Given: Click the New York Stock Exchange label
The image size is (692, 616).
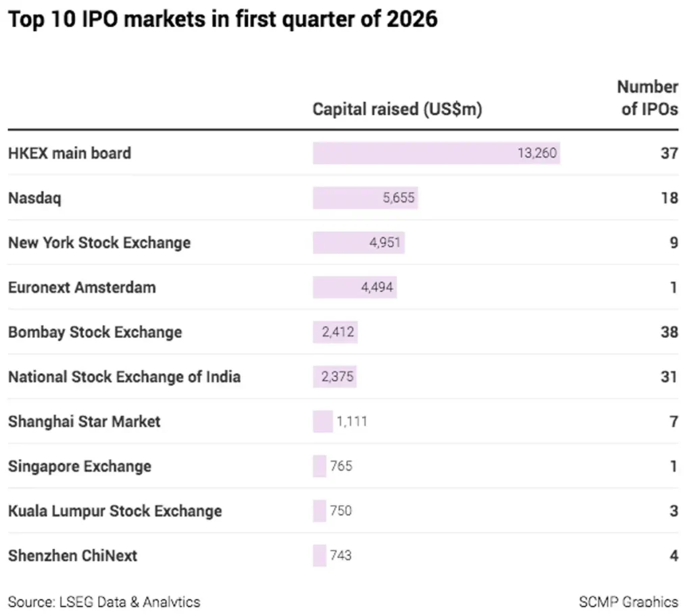Looking at the screenshot, I should [99, 243].
